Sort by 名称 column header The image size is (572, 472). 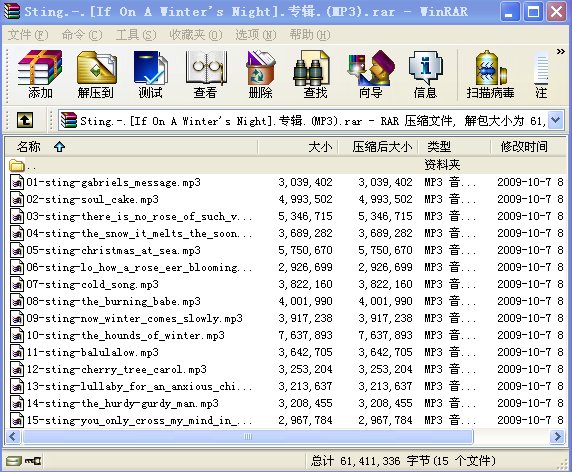pyautogui.click(x=131, y=147)
